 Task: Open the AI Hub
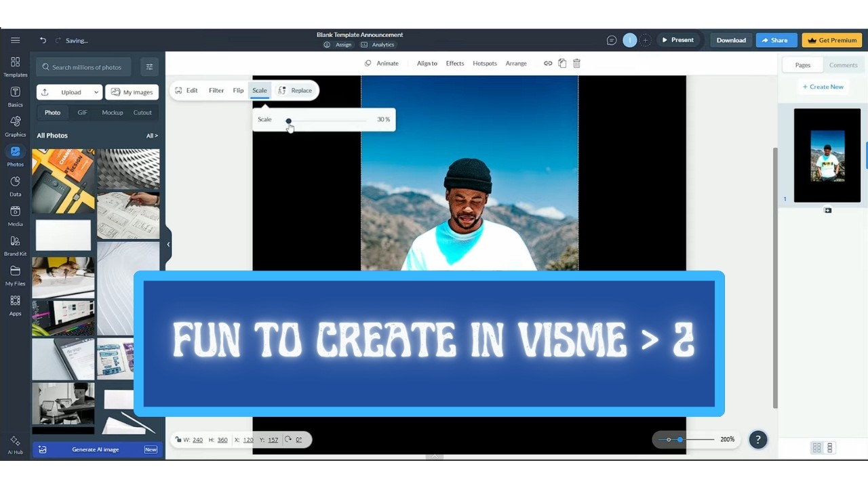(15, 445)
